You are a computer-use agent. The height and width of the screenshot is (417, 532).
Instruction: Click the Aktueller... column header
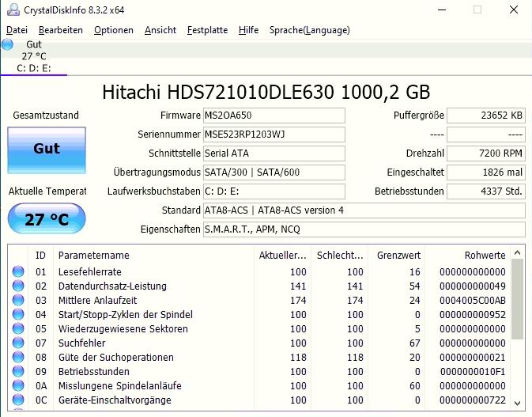283,256
